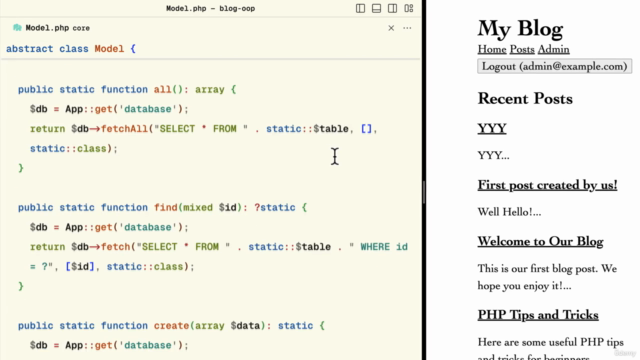Click the '$db->fetch("SELECT * FROM' line
Image resolution: width=640 pixels, height=360 pixels.
(218, 247)
